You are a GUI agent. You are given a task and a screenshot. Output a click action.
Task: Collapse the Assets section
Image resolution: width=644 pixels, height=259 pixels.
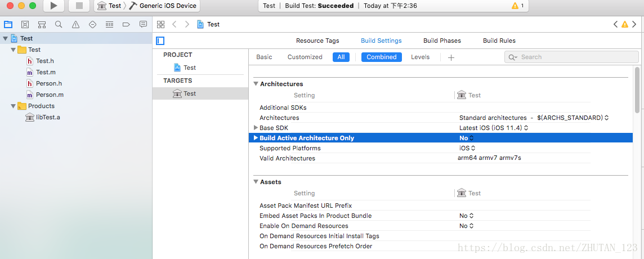[x=256, y=182]
